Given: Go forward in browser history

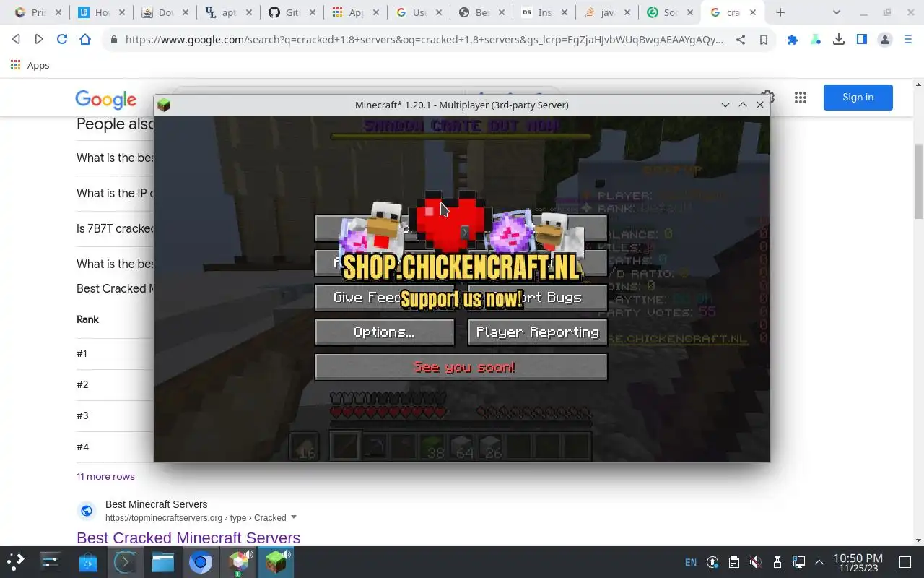Looking at the screenshot, I should 39,40.
